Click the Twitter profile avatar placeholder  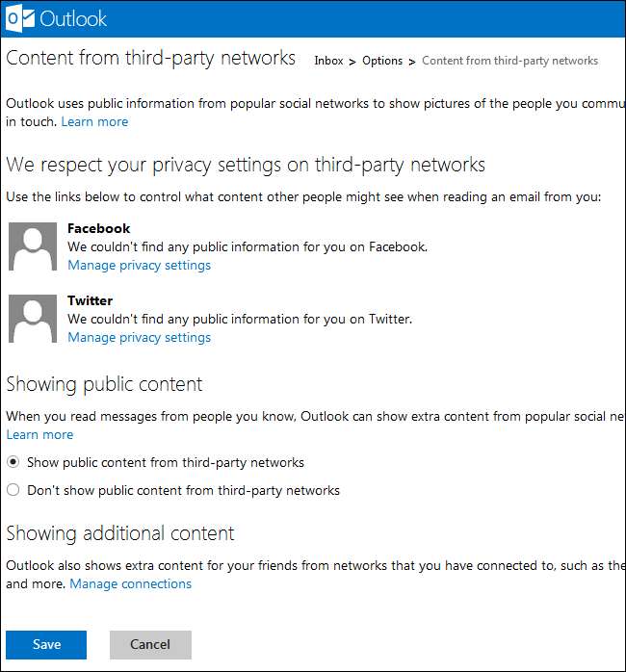pyautogui.click(x=33, y=319)
